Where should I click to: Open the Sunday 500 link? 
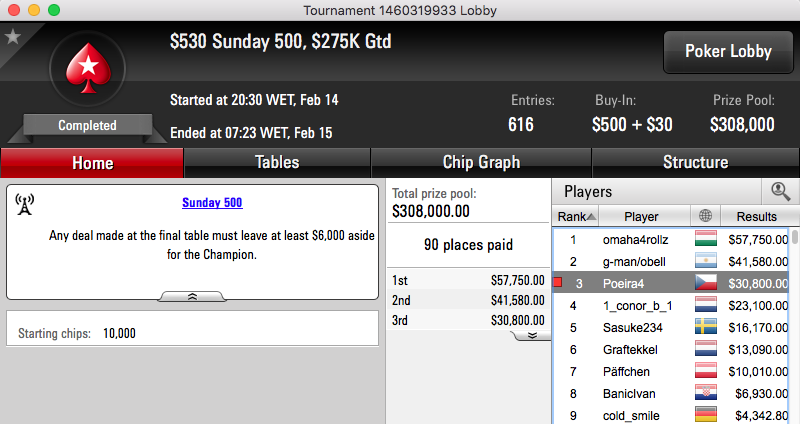click(212, 203)
